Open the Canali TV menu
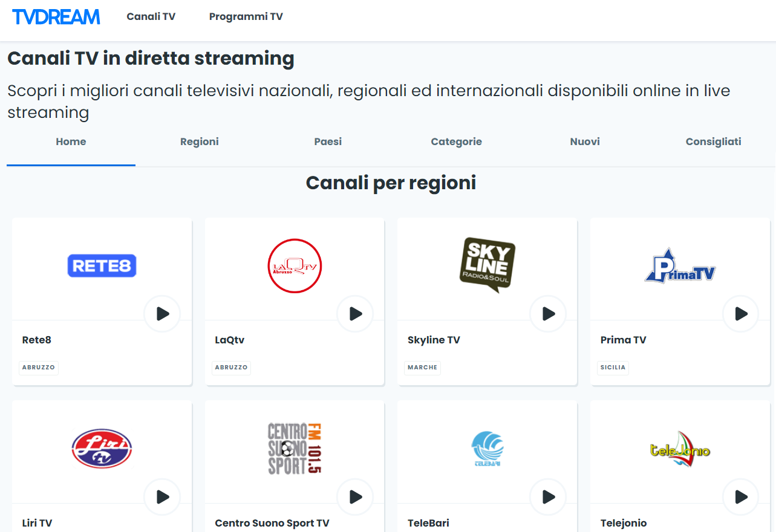The image size is (776, 532). tap(151, 17)
